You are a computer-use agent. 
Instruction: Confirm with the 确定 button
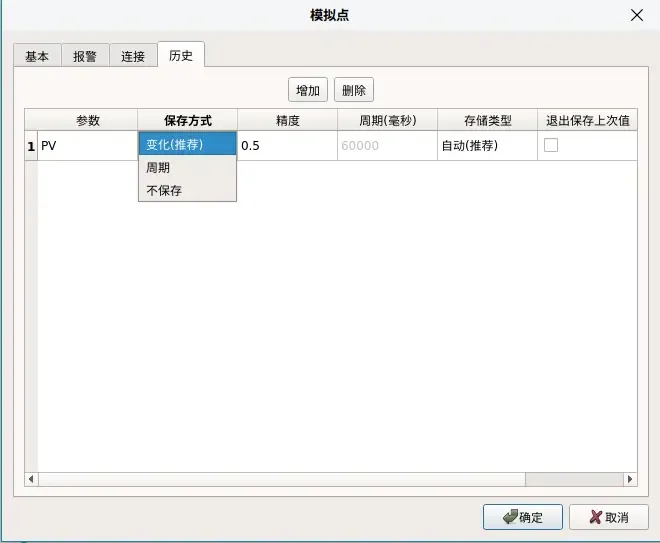(523, 517)
